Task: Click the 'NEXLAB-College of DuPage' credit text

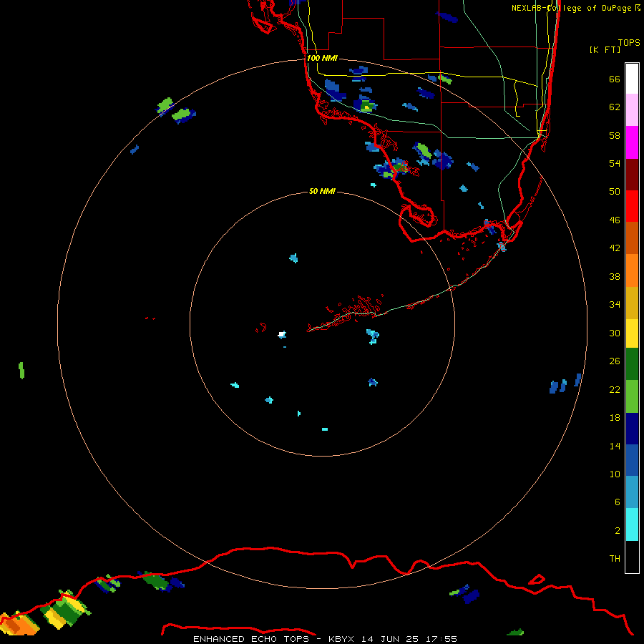Action: (x=572, y=8)
